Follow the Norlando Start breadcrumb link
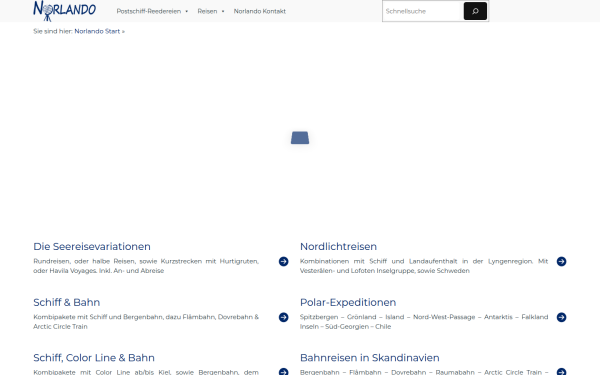This screenshot has width=600, height=375. tap(97, 31)
